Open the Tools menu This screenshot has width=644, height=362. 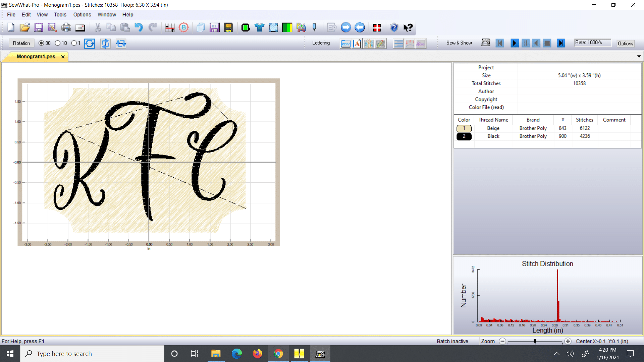(60, 14)
